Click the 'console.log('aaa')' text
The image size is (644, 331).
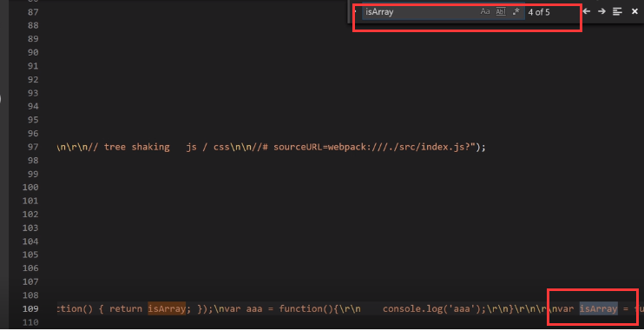point(431,308)
